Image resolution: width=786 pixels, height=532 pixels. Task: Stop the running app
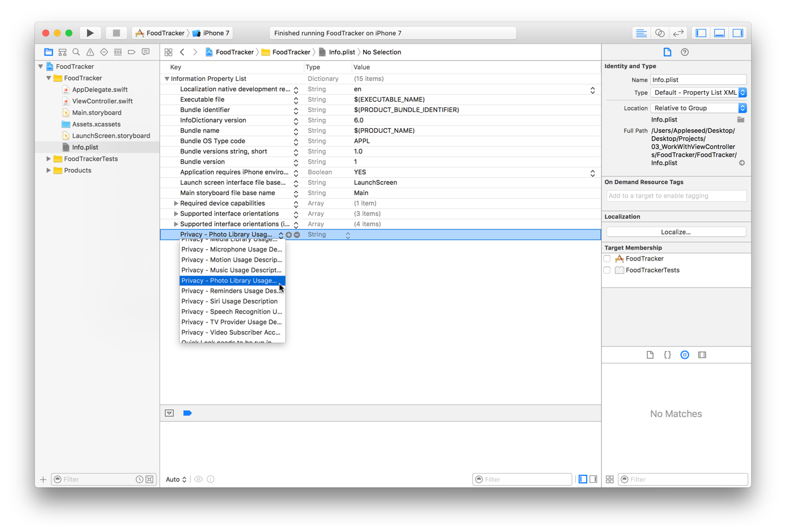[116, 33]
